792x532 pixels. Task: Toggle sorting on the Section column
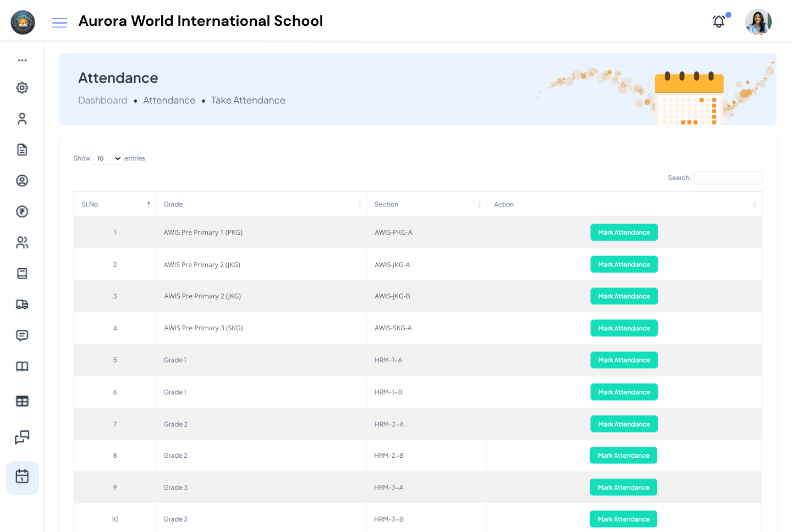pos(478,204)
